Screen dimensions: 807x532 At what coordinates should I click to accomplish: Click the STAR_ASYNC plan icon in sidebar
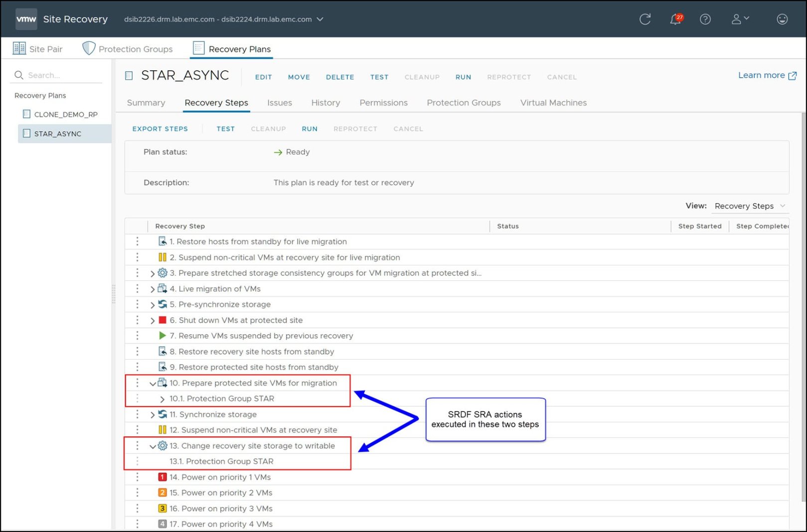[x=27, y=133]
